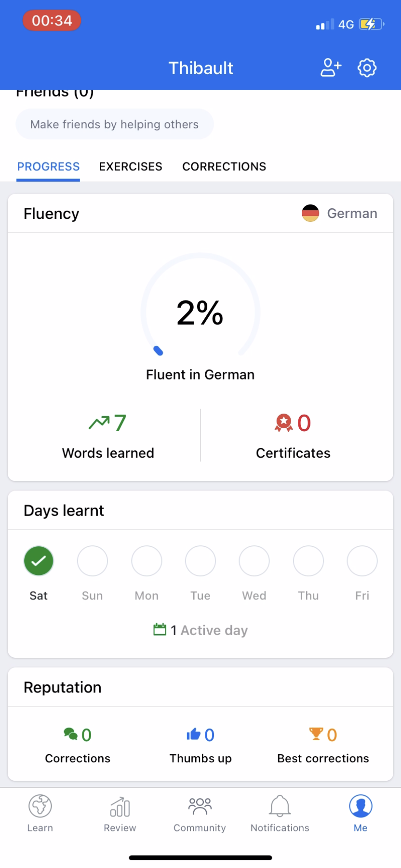Viewport: 401px width, 868px height.
Task: Tap the Me profile icon
Action: point(361,807)
